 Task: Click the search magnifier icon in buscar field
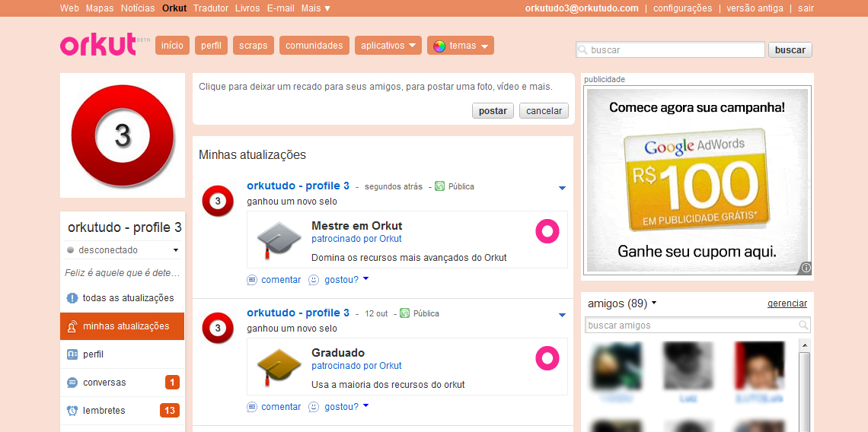582,49
